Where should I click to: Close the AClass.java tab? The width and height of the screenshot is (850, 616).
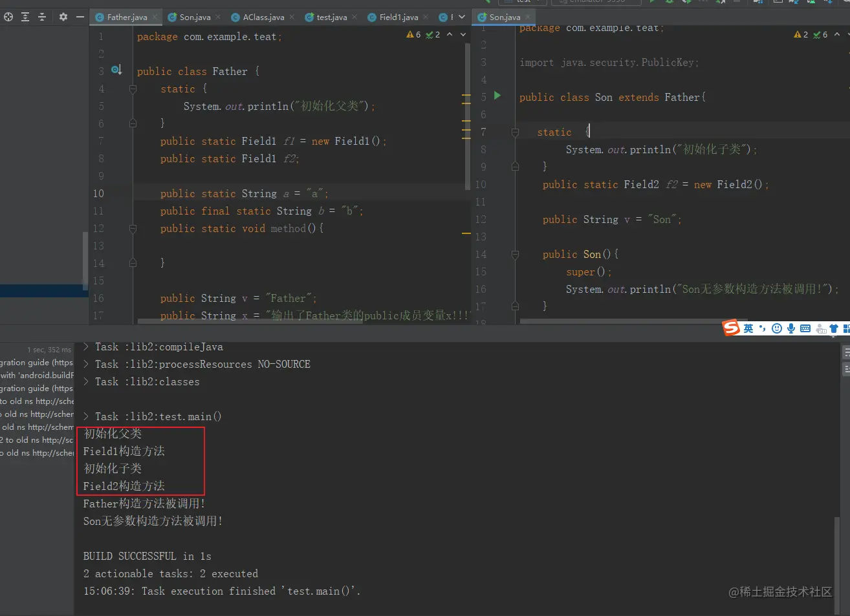point(292,17)
